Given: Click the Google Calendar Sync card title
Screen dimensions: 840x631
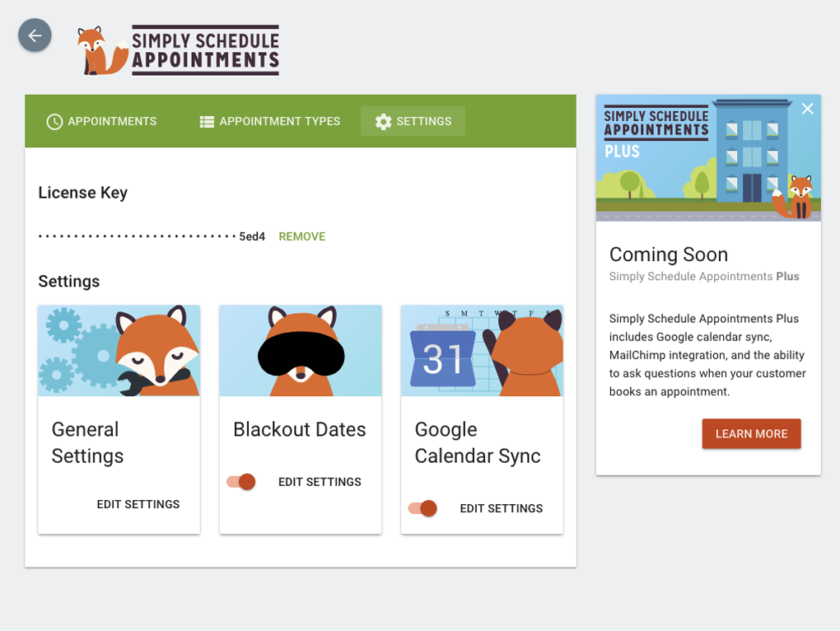Looking at the screenshot, I should point(478,442).
